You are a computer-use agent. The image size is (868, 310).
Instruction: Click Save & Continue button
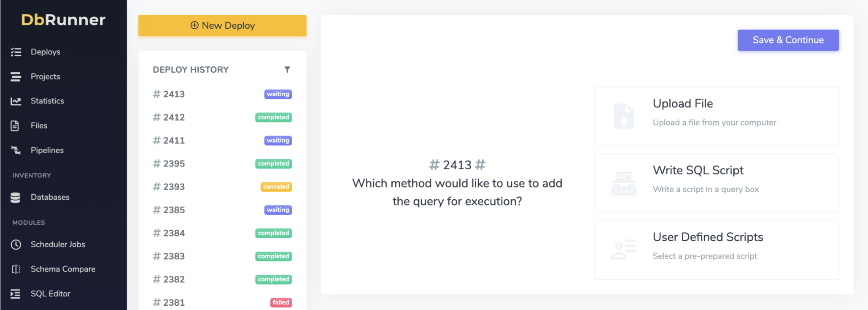click(x=788, y=40)
